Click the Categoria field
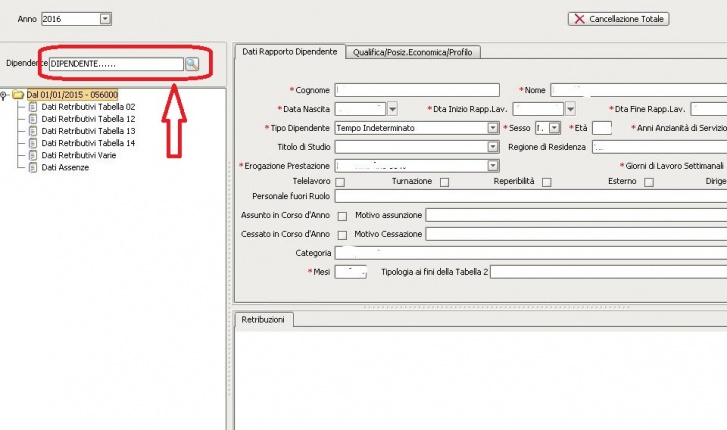Viewport: 727px width, 430px height. click(531, 253)
